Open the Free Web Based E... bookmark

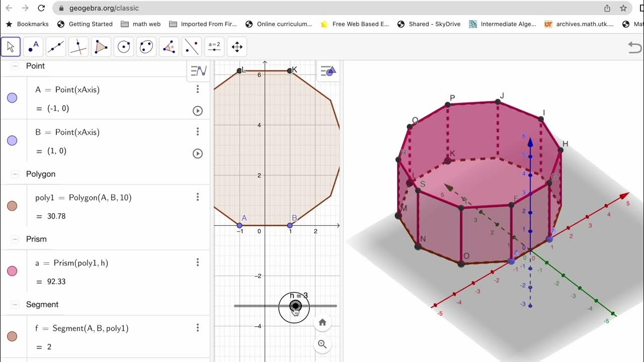tap(355, 24)
